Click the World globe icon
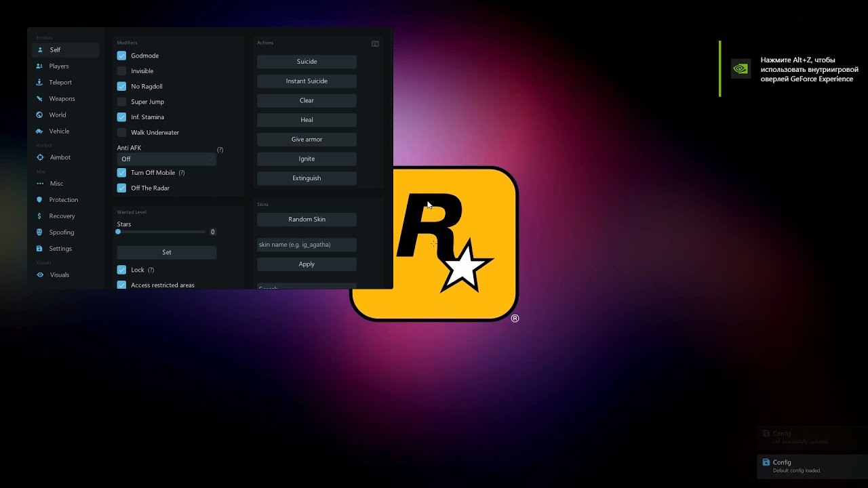868x488 pixels. pyautogui.click(x=40, y=115)
